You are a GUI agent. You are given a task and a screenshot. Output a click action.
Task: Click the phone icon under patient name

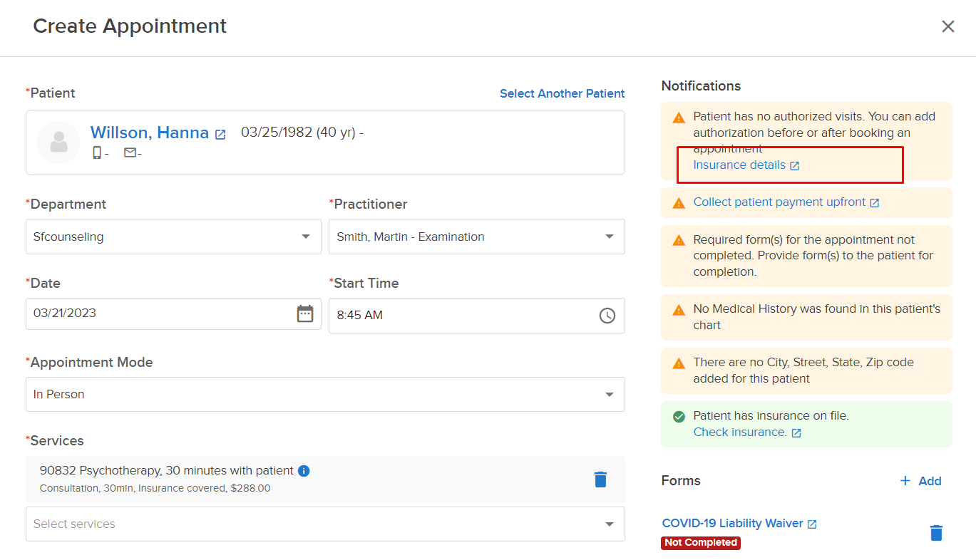pos(97,152)
